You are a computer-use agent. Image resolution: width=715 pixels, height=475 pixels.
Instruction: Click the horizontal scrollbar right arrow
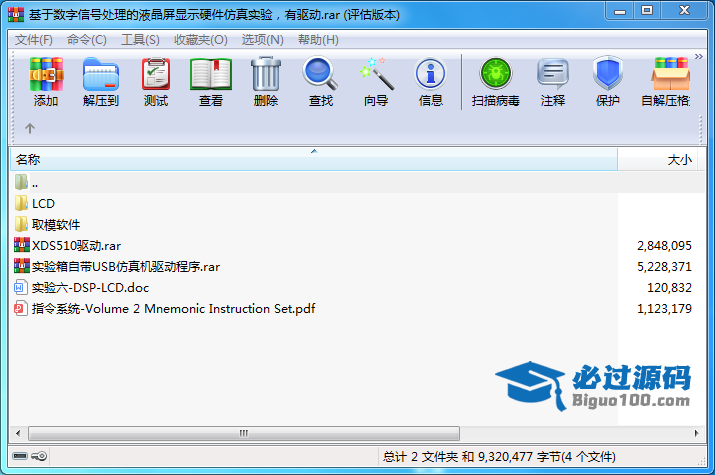click(x=696, y=433)
